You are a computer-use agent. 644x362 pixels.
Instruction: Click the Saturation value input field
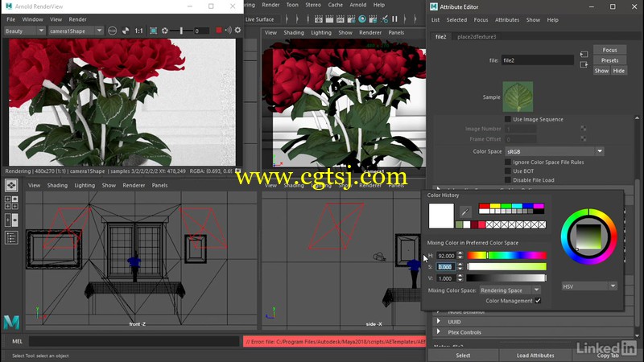pyautogui.click(x=446, y=267)
